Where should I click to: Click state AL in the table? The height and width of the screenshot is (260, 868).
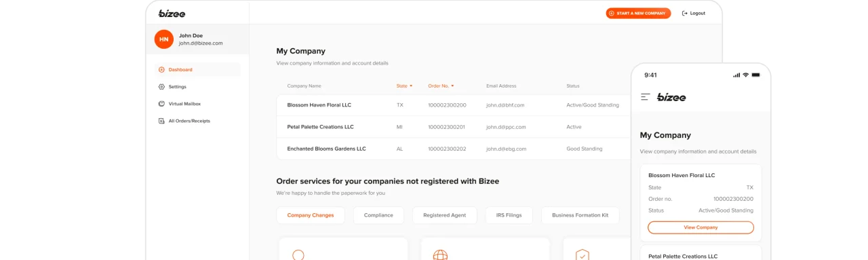coord(399,149)
